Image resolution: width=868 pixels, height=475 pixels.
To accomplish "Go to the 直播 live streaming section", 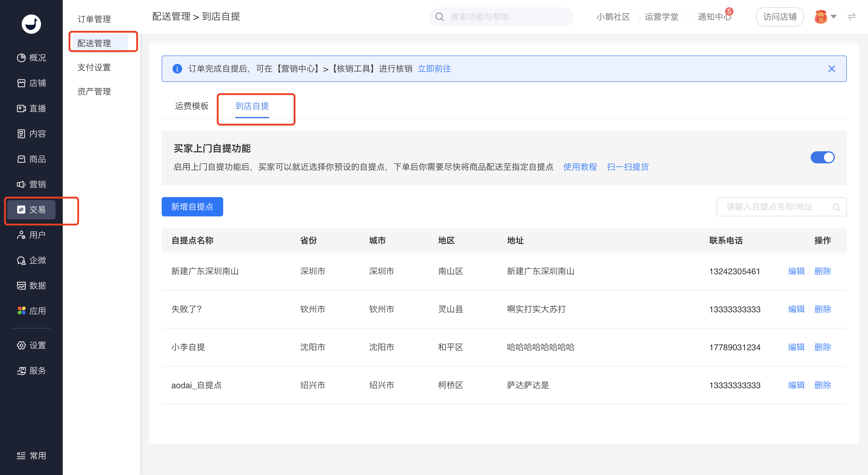I will (x=31, y=109).
